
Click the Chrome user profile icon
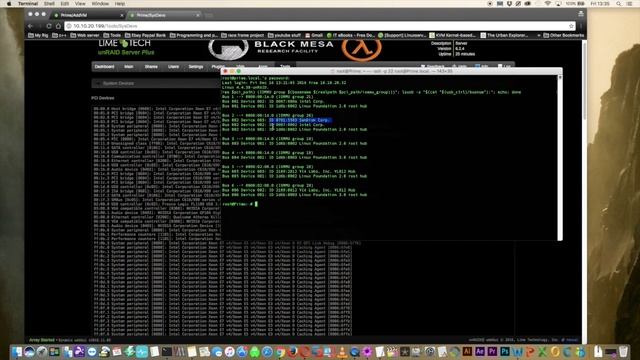pos(581,14)
